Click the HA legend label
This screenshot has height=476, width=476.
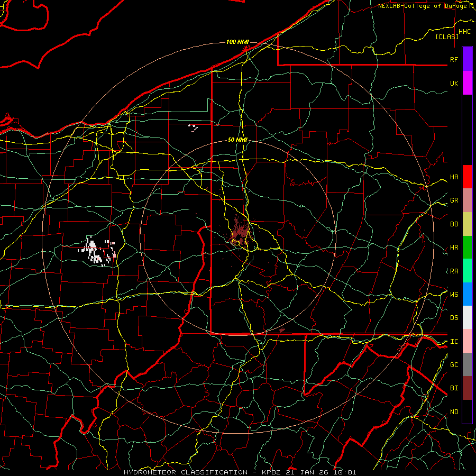[454, 177]
